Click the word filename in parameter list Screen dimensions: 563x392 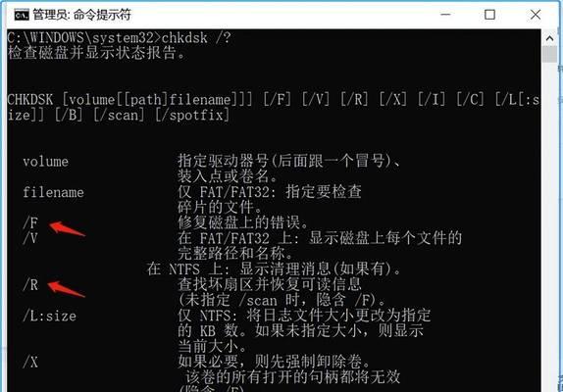[x=53, y=192]
